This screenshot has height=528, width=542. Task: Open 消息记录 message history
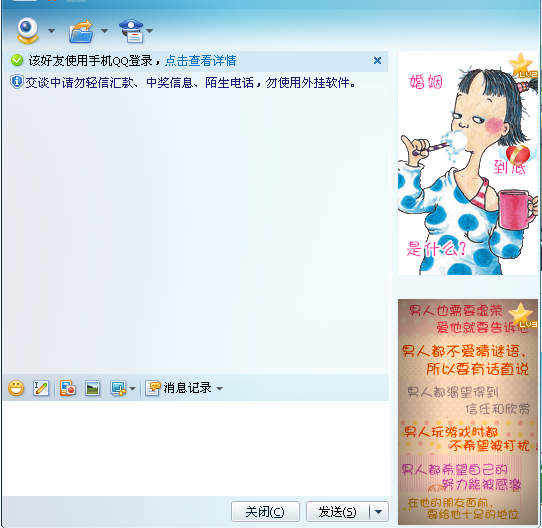pos(178,388)
